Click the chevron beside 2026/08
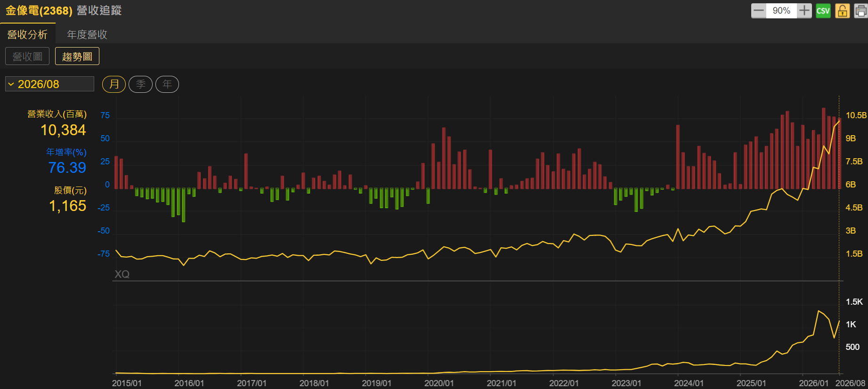 click(x=11, y=84)
